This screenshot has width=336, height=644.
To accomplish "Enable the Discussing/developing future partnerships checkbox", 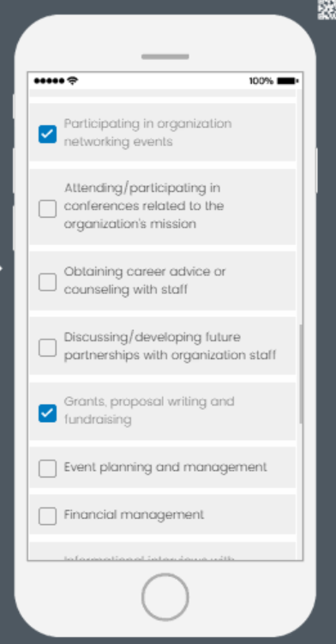I will [x=48, y=347].
